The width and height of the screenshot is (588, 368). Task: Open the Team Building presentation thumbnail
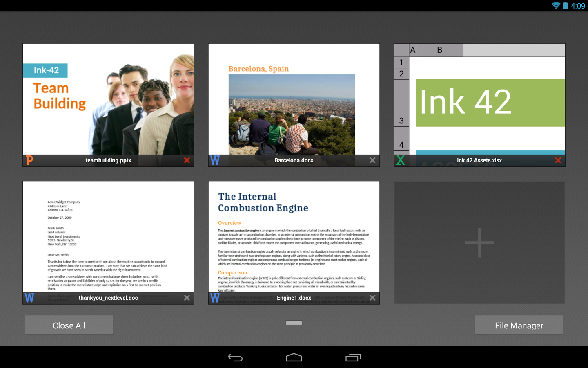[x=108, y=99]
